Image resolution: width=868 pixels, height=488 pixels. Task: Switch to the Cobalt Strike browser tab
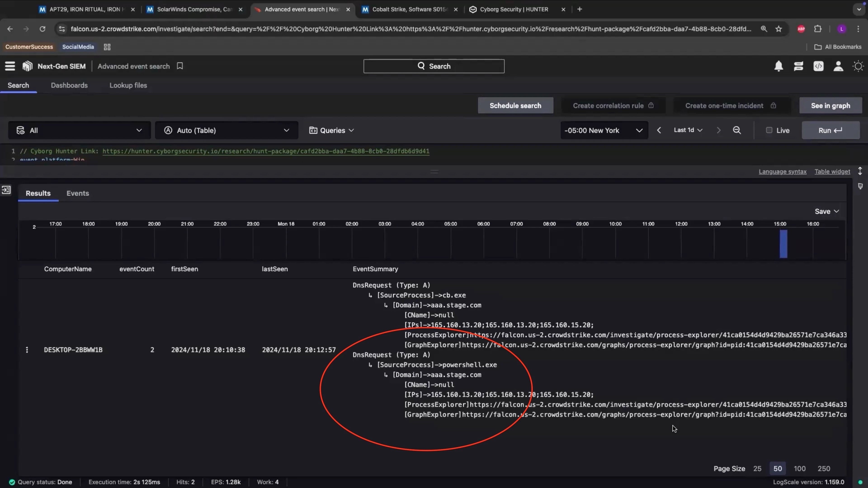pos(409,9)
